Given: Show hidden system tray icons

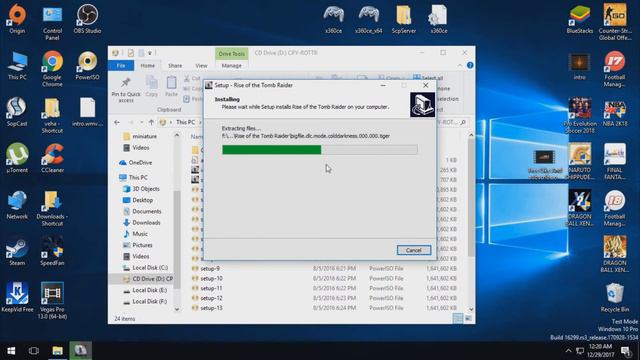Looking at the screenshot, I should 568,351.
